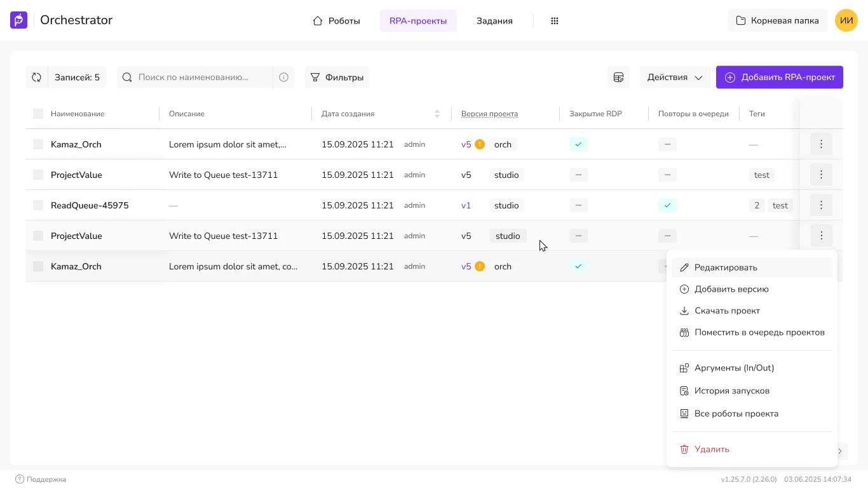This screenshot has width=868, height=488.
Task: Open История запусков menu item
Action: (x=752, y=391)
